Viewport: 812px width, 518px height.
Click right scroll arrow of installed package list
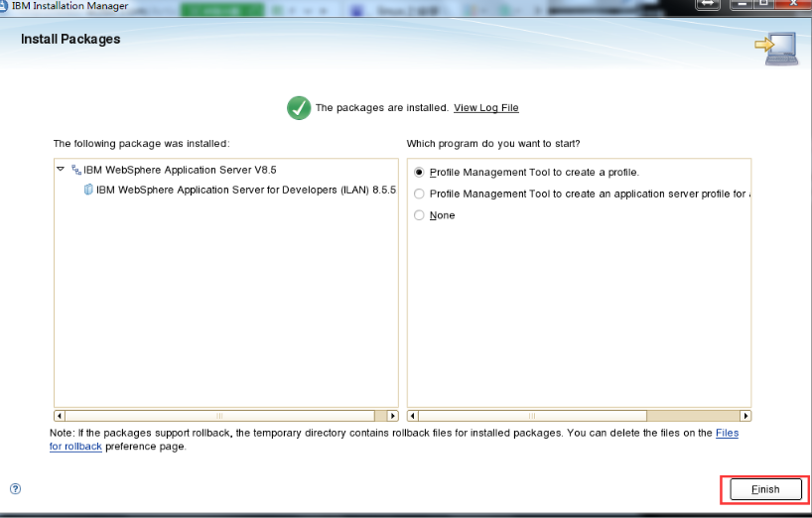[x=392, y=416]
